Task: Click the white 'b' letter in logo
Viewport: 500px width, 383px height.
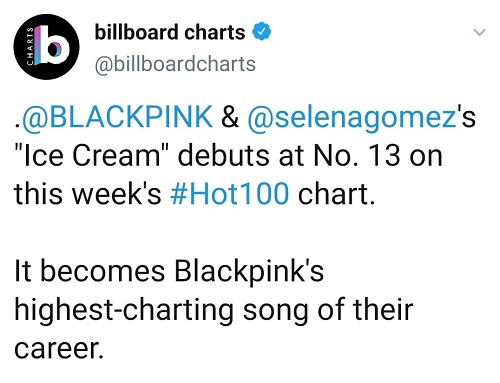Action: (54, 45)
